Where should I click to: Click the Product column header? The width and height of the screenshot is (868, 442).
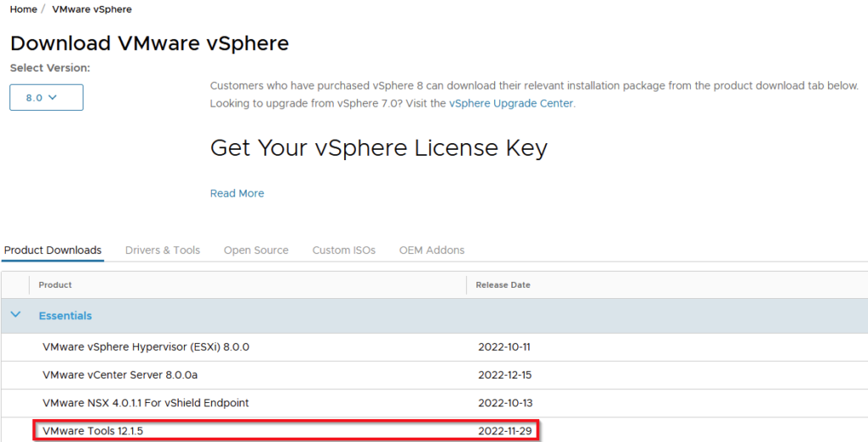coord(55,285)
